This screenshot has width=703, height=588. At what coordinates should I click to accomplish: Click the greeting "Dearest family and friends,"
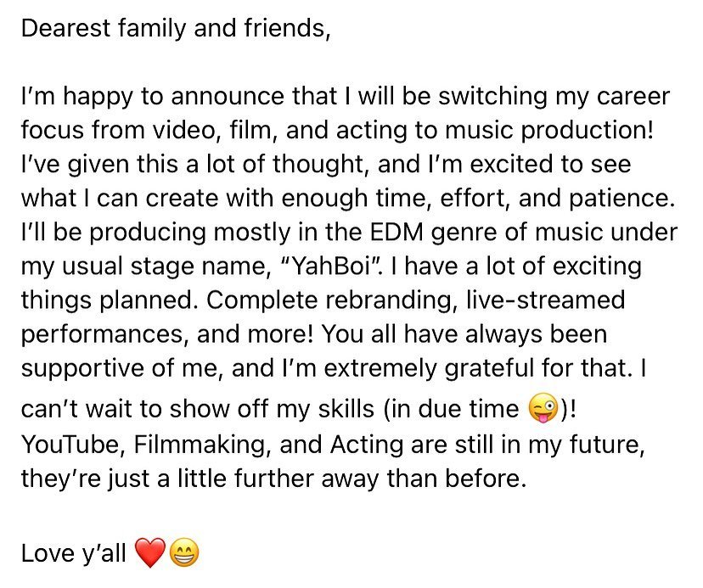click(176, 28)
